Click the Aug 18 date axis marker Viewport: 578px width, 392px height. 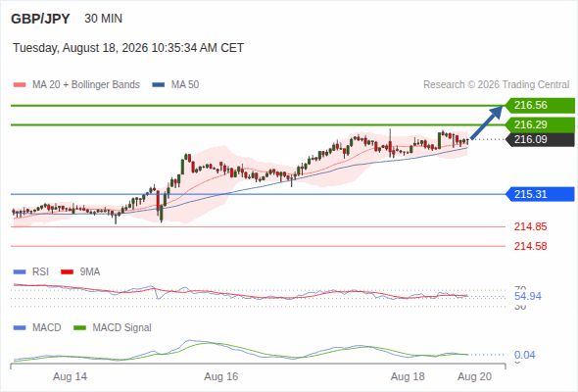pos(408,376)
